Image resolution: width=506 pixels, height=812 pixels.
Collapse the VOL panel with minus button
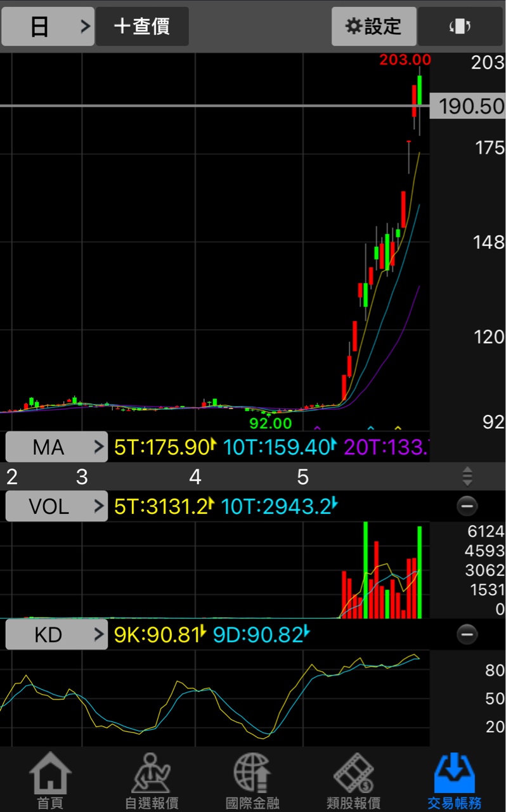pyautogui.click(x=467, y=506)
